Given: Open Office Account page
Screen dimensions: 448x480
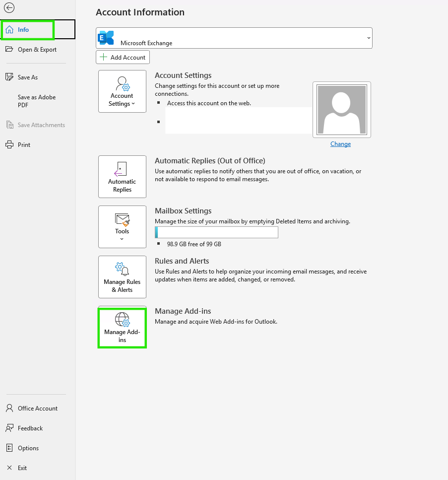Looking at the screenshot, I should (38, 409).
